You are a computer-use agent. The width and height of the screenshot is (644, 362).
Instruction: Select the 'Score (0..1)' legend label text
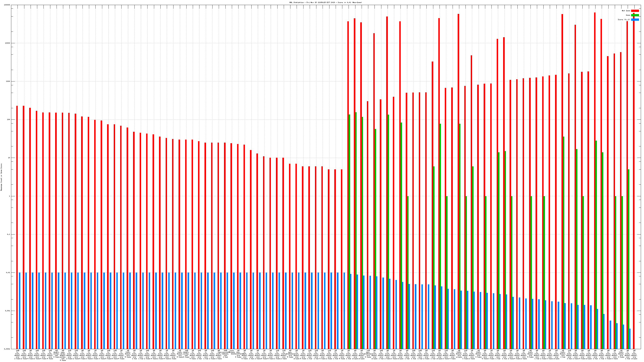pos(624,20)
